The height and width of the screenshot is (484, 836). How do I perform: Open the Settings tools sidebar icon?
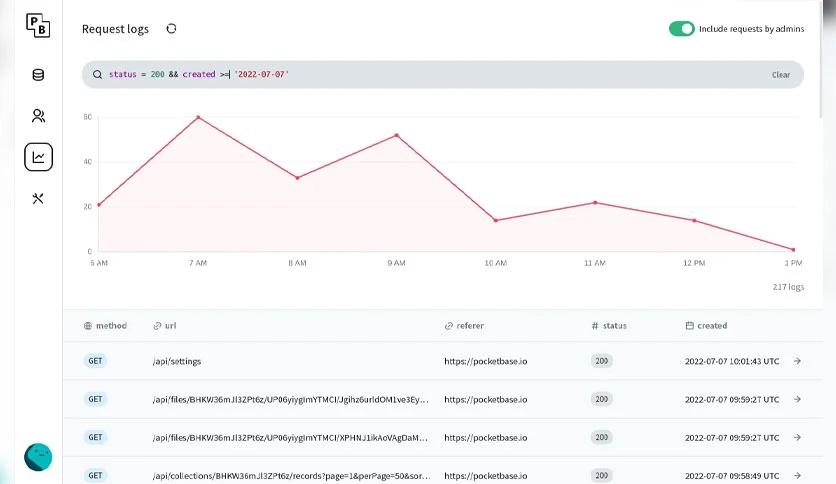pos(38,199)
